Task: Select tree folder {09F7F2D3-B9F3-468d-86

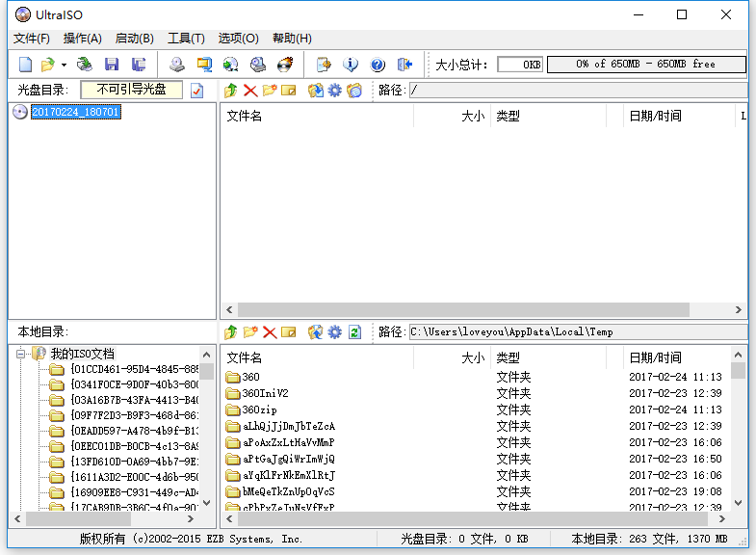Action: [x=135, y=415]
